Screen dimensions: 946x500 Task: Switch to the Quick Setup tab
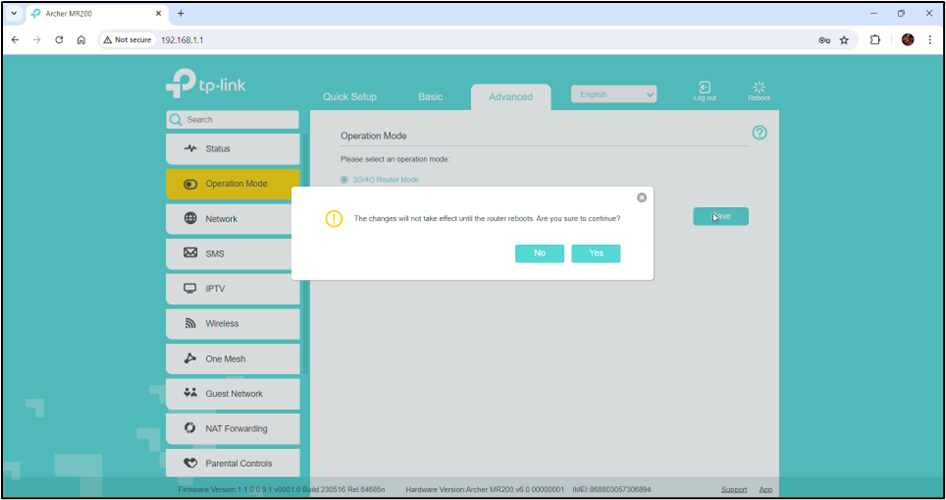point(349,97)
